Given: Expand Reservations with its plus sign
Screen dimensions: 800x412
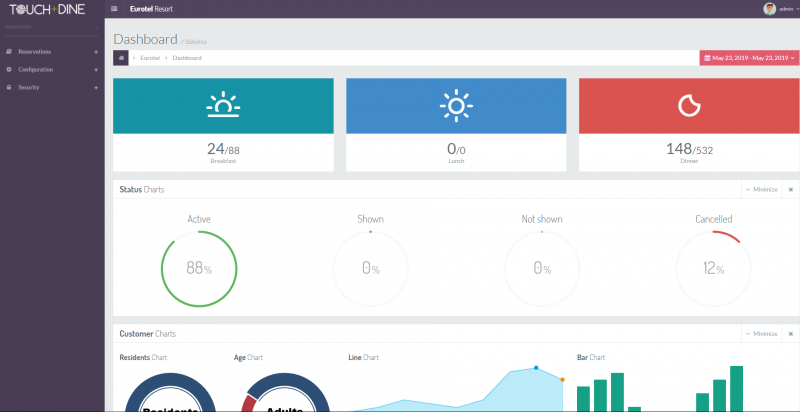Looking at the screenshot, I should (x=96, y=52).
